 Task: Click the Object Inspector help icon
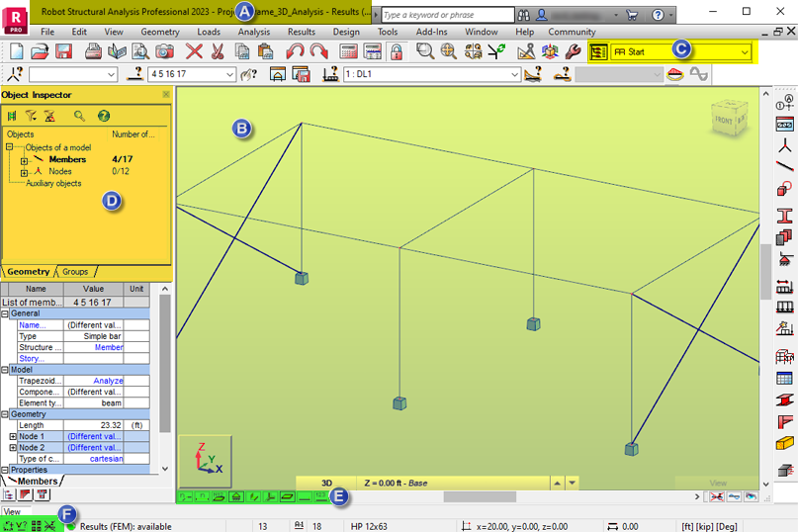pos(104,116)
